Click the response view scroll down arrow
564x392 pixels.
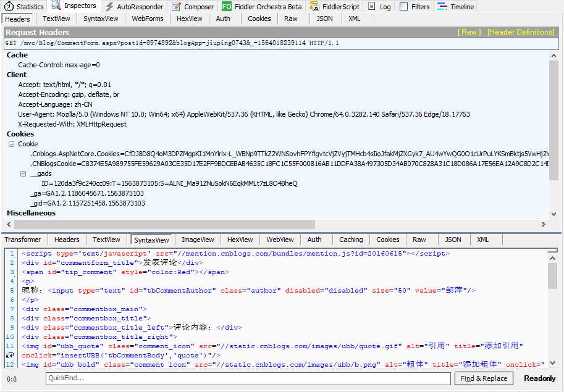[x=552, y=363]
